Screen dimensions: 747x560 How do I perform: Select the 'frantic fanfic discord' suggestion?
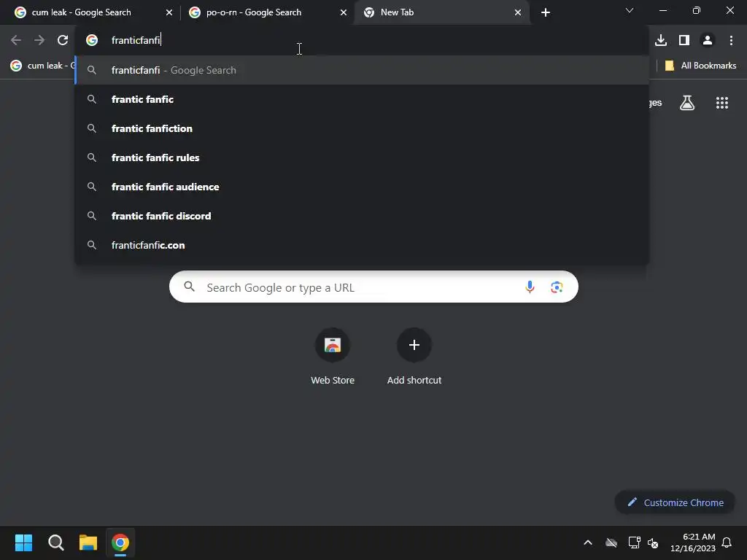(362, 216)
